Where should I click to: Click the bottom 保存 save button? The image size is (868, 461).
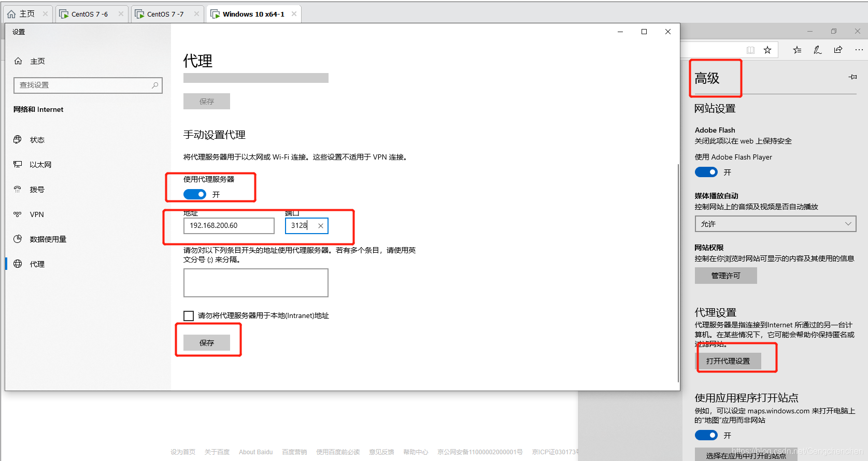pyautogui.click(x=207, y=343)
